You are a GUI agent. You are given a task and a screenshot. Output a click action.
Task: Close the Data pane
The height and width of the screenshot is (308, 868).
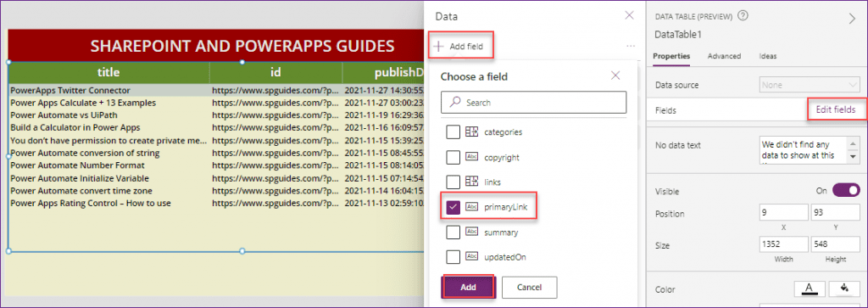coord(630,15)
